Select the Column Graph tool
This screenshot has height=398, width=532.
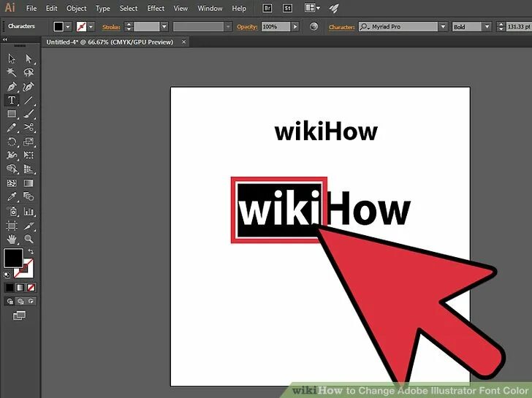tap(28, 212)
